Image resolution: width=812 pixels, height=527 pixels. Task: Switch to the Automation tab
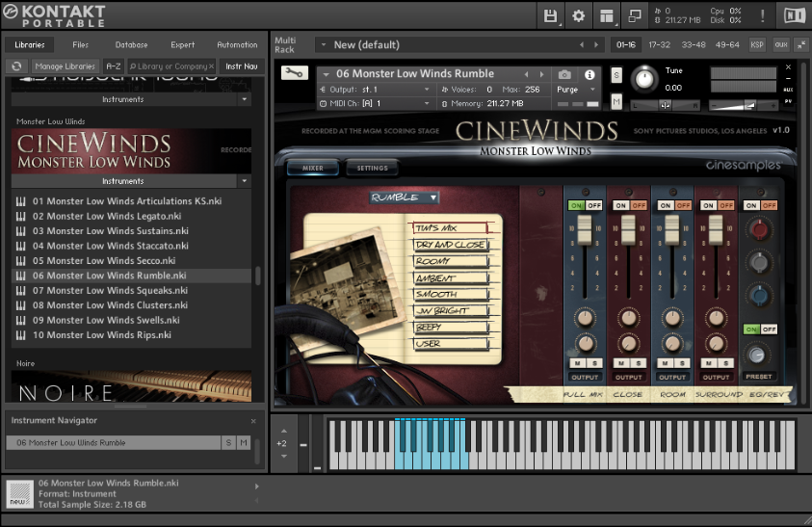pos(237,45)
